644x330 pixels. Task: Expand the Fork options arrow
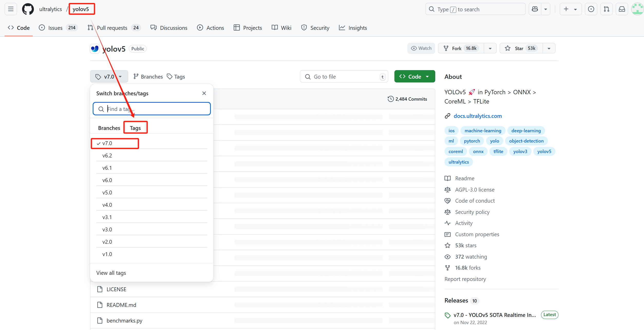coord(490,48)
